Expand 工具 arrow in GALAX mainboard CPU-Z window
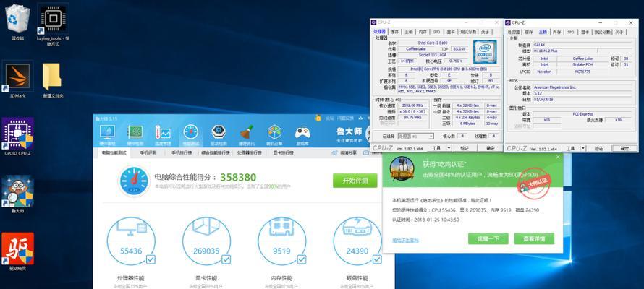This screenshot has height=289, width=644. [582, 148]
